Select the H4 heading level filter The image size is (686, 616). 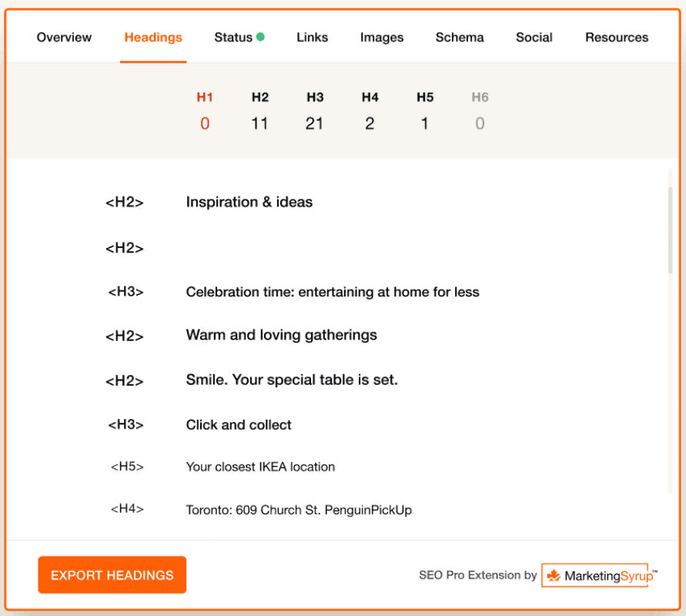pyautogui.click(x=370, y=110)
